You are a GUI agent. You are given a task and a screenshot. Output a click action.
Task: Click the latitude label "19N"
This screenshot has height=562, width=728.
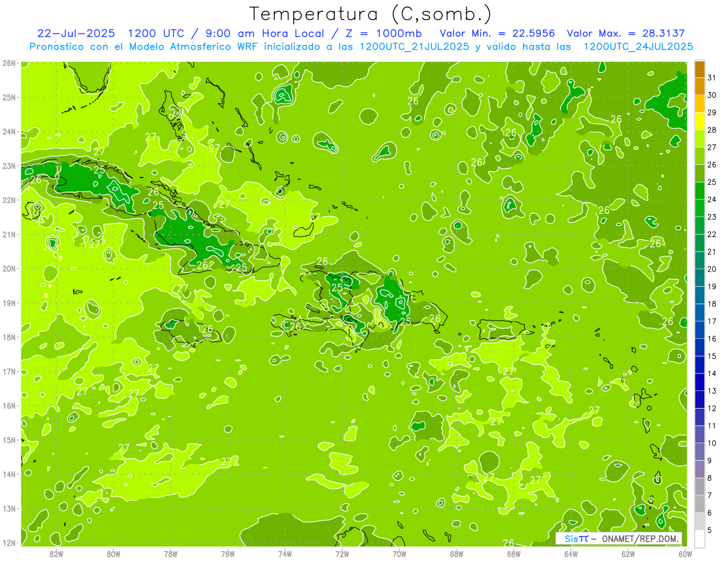tap(9, 303)
